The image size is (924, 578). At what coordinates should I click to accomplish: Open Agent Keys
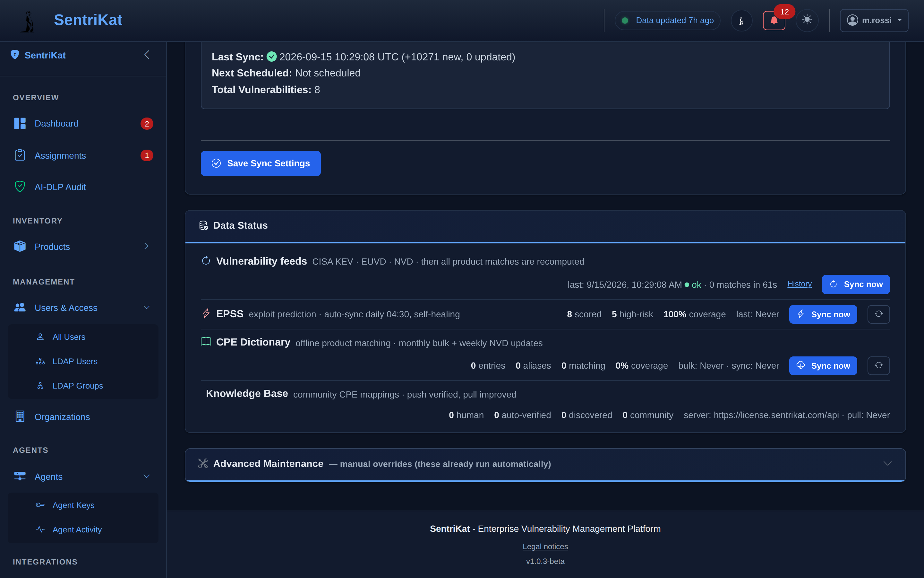pyautogui.click(x=73, y=505)
